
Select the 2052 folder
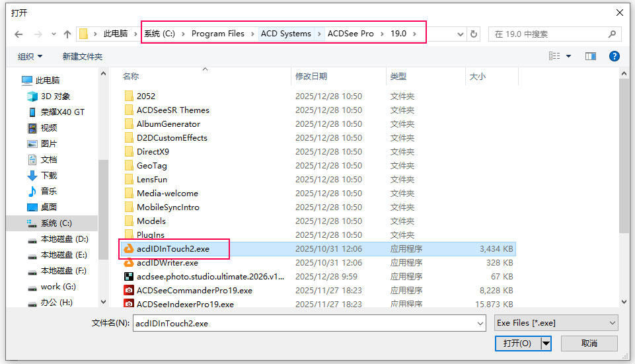pos(140,96)
